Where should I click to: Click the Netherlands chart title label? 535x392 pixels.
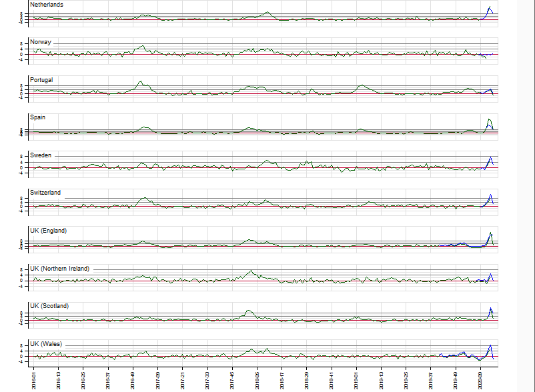pyautogui.click(x=47, y=5)
